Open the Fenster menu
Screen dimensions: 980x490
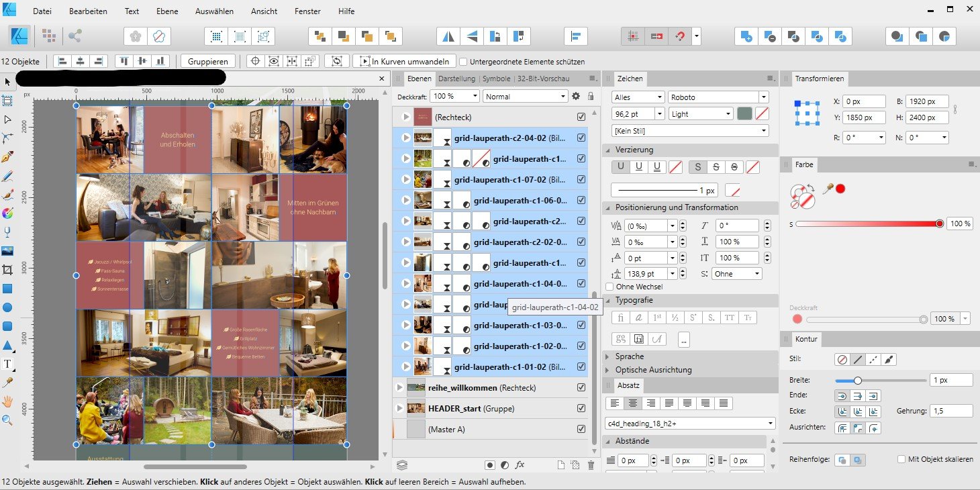(x=307, y=11)
